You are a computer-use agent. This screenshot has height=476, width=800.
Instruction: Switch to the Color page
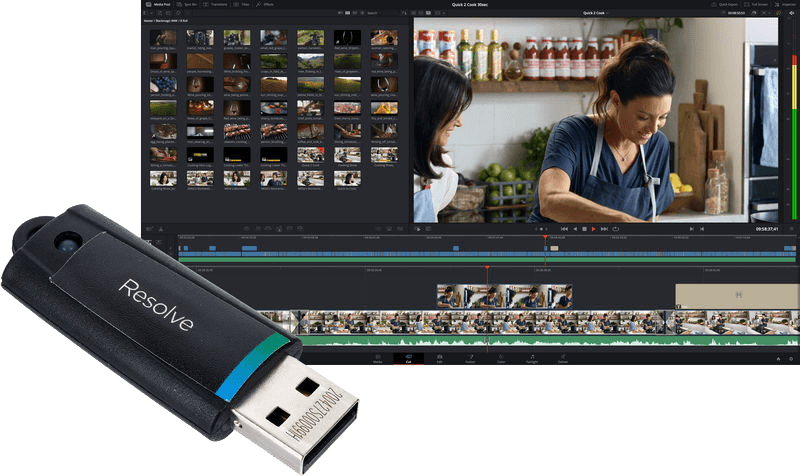(x=501, y=359)
